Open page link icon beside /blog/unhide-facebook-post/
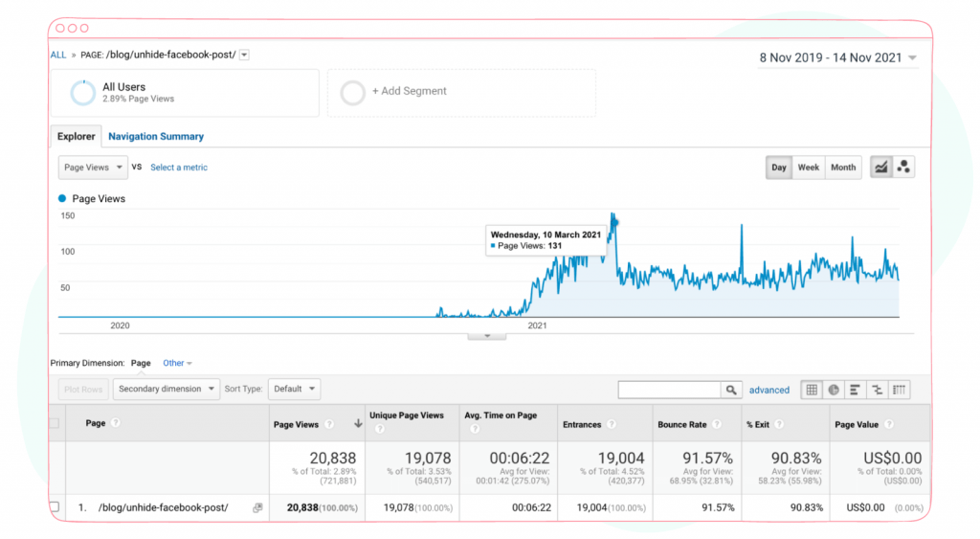Viewport: 980px width, 539px height. [257, 507]
